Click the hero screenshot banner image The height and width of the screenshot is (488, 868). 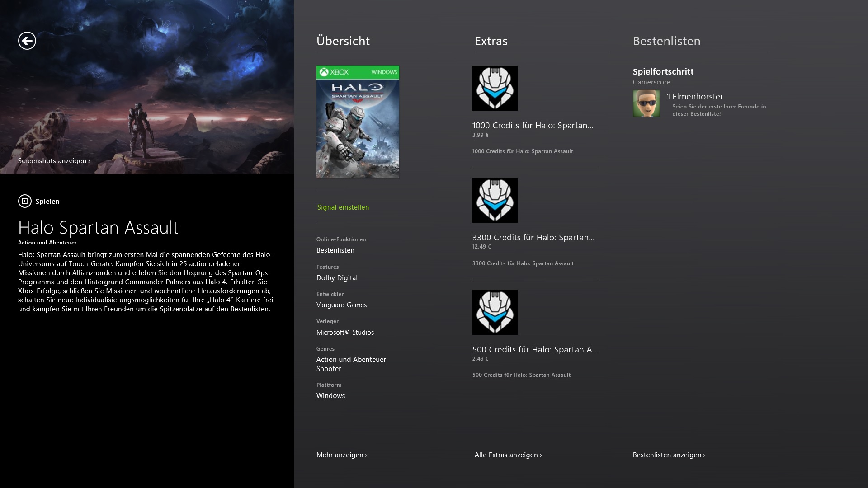147,87
